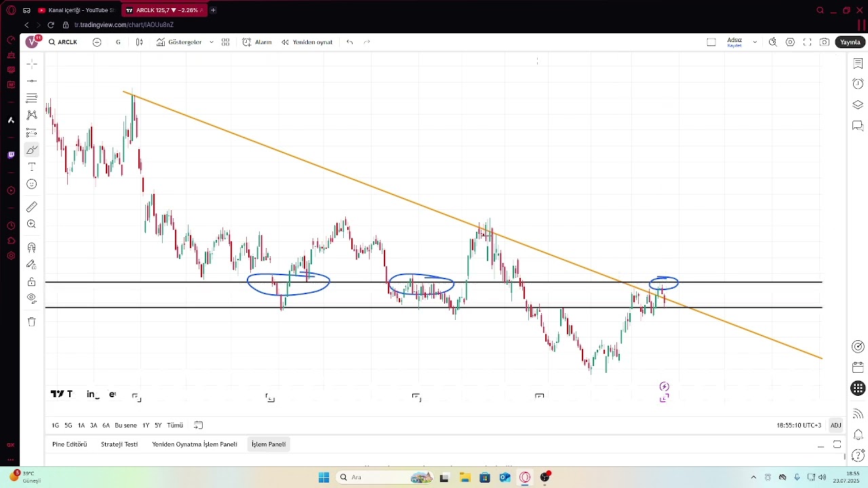Select the text annotation tool
The width and height of the screenshot is (868, 488).
[32, 167]
